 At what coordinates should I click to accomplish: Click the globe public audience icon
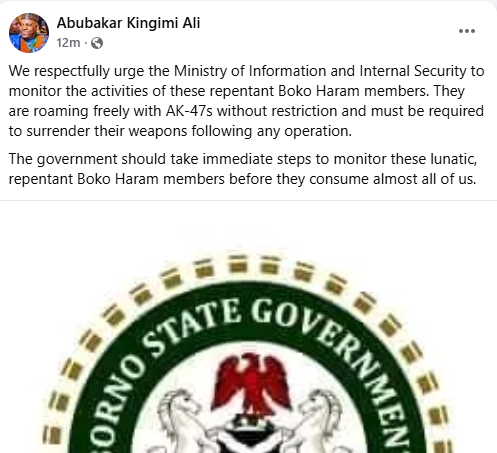97,43
